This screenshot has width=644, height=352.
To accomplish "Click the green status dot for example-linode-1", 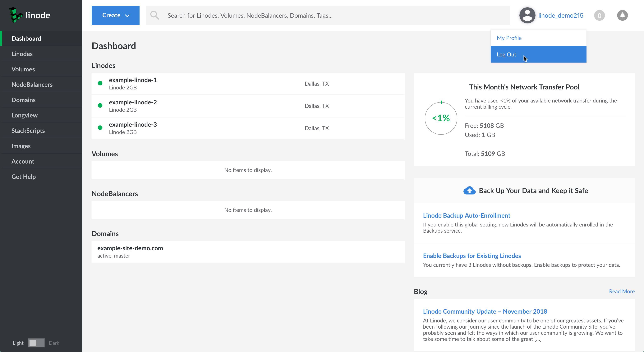I will pos(100,83).
